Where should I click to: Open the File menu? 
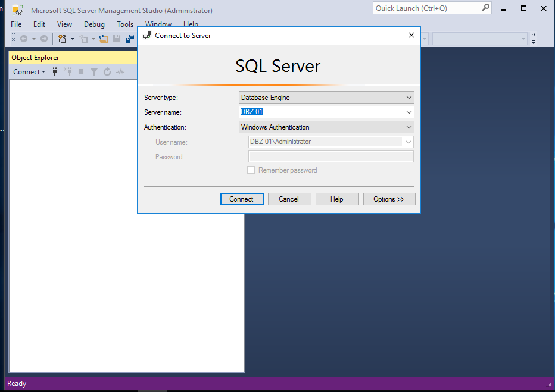pos(16,24)
